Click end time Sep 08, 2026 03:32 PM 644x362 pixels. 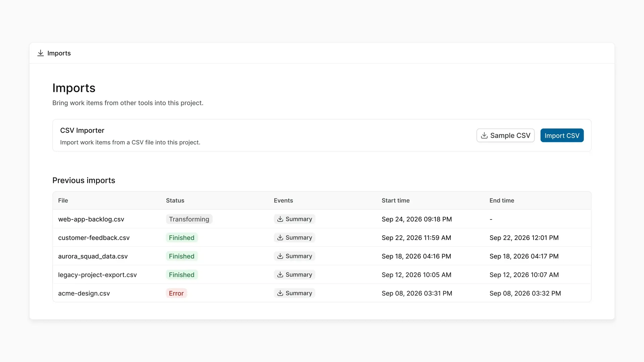(x=525, y=293)
